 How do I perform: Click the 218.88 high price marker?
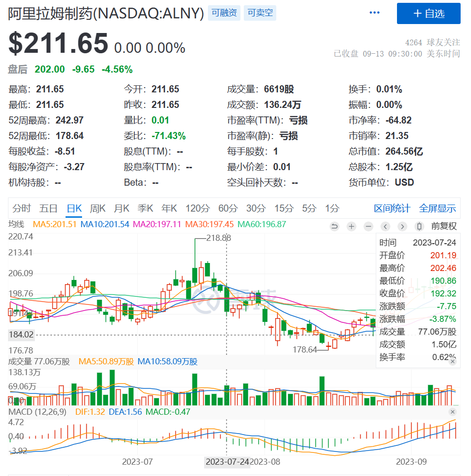tap(219, 238)
